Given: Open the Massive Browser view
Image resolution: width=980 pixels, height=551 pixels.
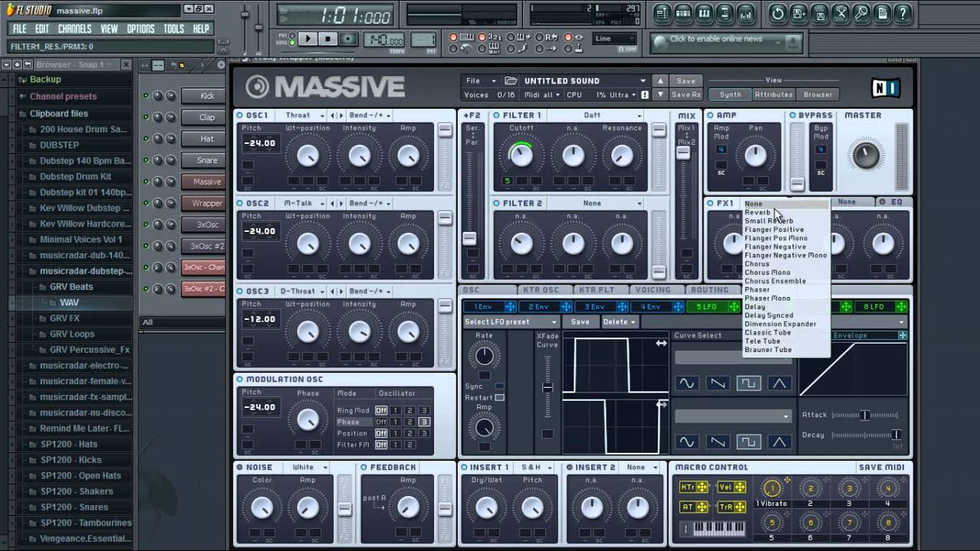Looking at the screenshot, I should (x=818, y=95).
